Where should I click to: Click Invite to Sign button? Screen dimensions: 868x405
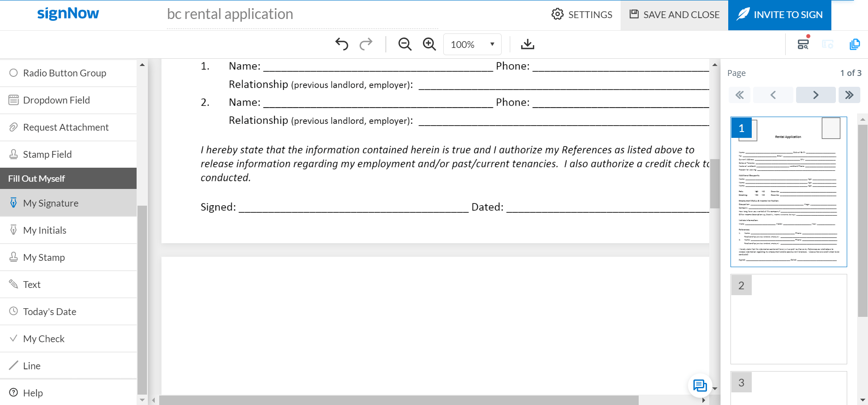pos(779,15)
